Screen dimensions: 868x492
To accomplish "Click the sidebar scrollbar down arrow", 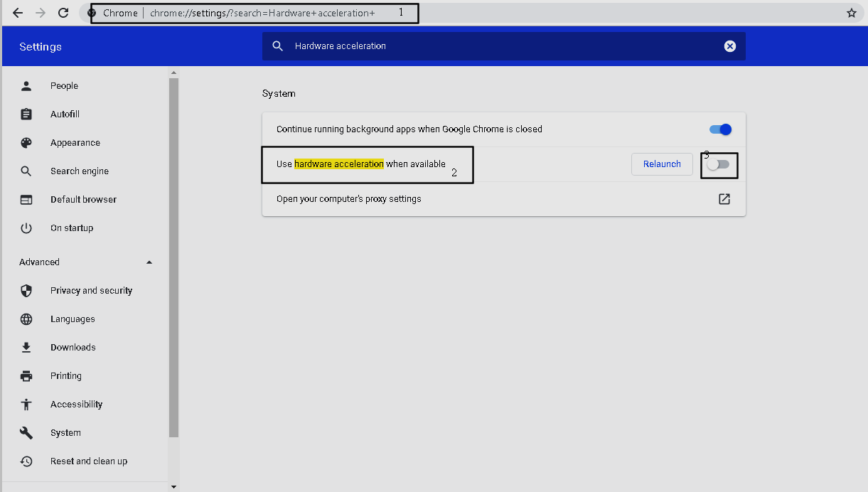I will pos(173,486).
